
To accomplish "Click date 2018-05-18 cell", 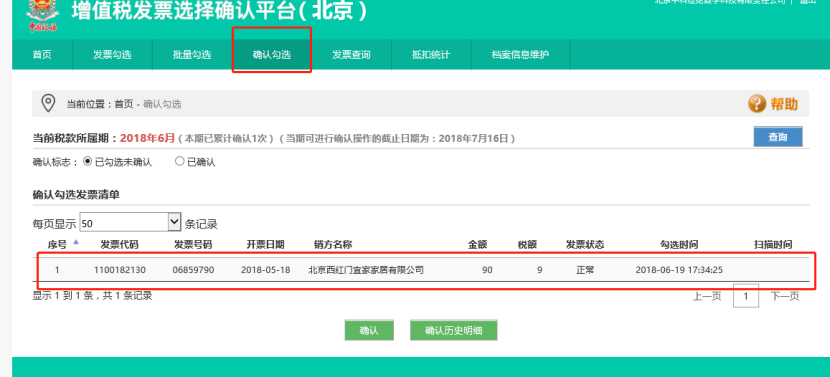I will (x=265, y=270).
